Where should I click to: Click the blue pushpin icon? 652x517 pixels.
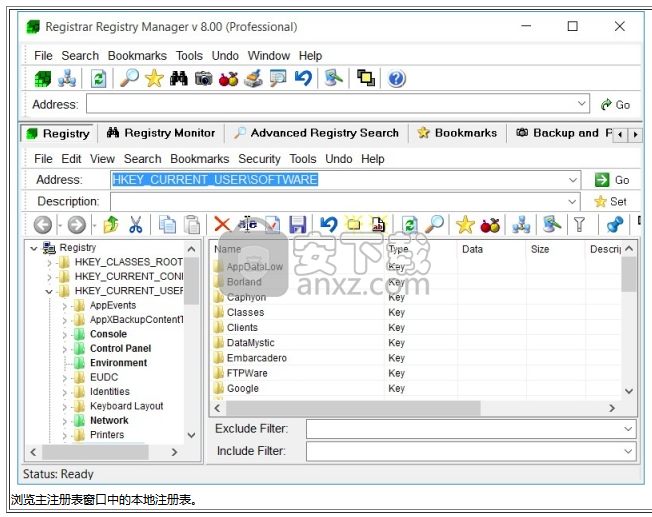(615, 225)
